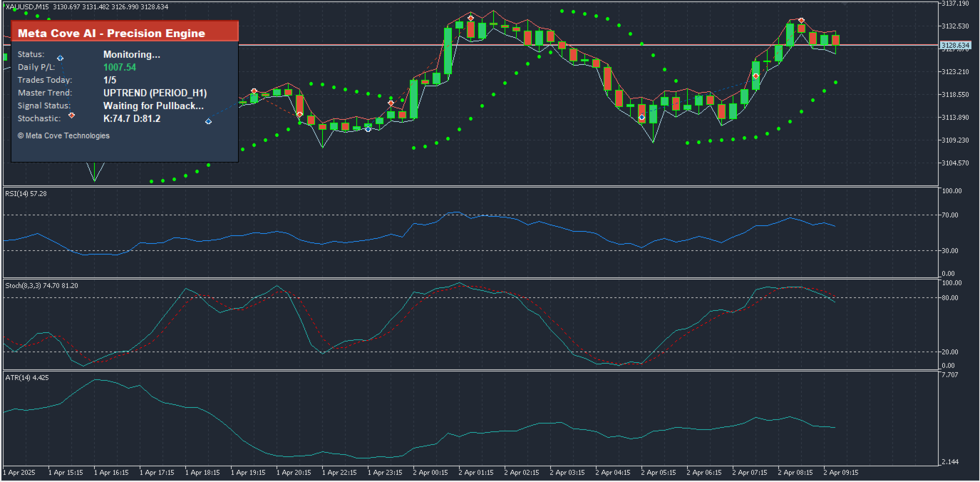Viewport: 980px width, 482px height.
Task: Click the 3109.230 price scale label
Action: click(x=955, y=140)
